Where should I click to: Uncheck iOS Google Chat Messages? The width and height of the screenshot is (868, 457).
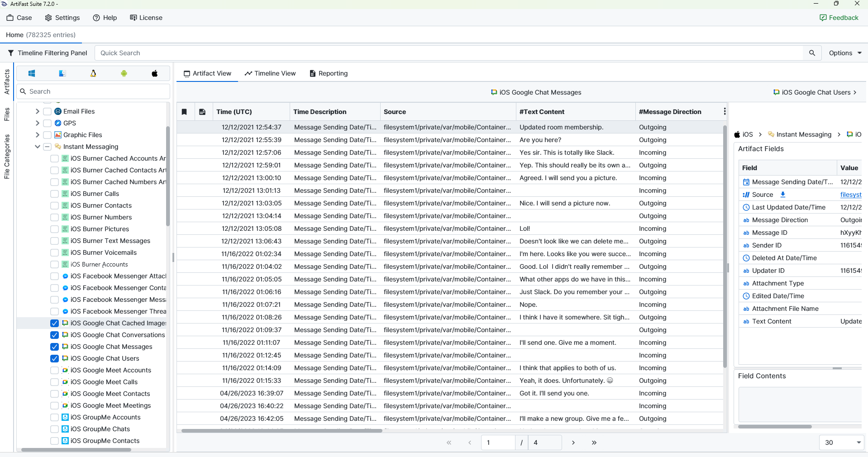pos(54,347)
